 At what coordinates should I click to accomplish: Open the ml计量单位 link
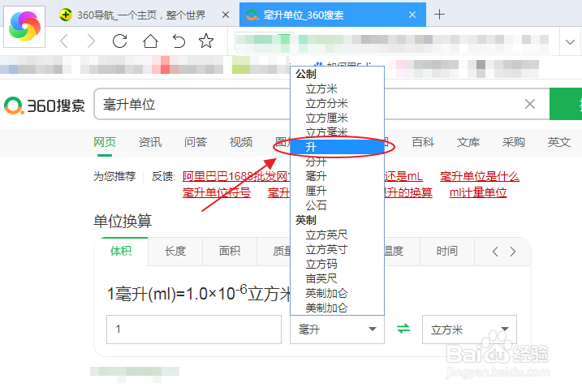click(x=478, y=192)
